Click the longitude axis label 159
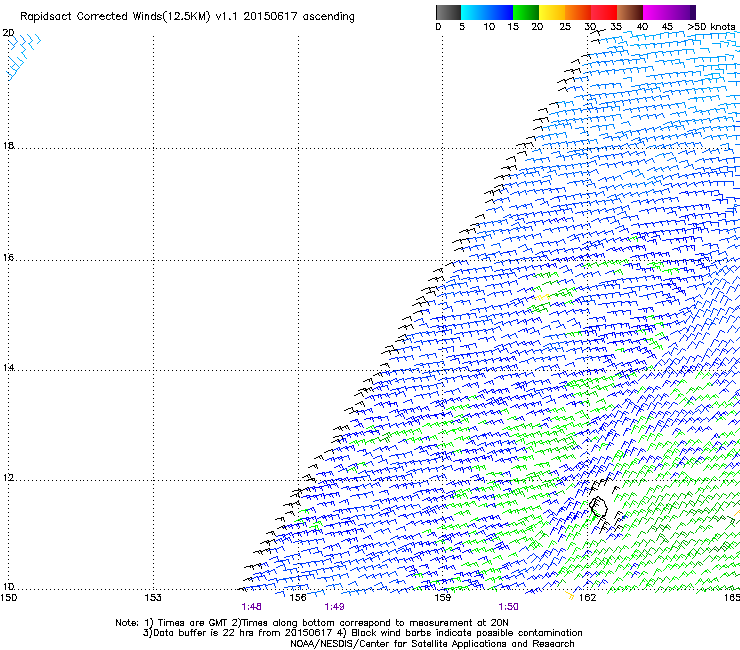The width and height of the screenshot is (740, 650). [x=442, y=598]
